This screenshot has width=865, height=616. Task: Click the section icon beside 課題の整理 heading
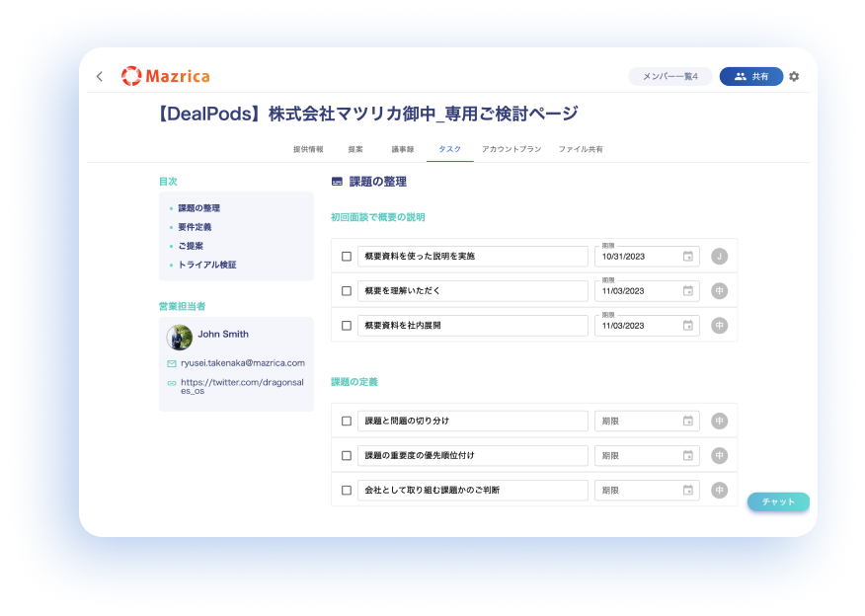[x=337, y=182]
